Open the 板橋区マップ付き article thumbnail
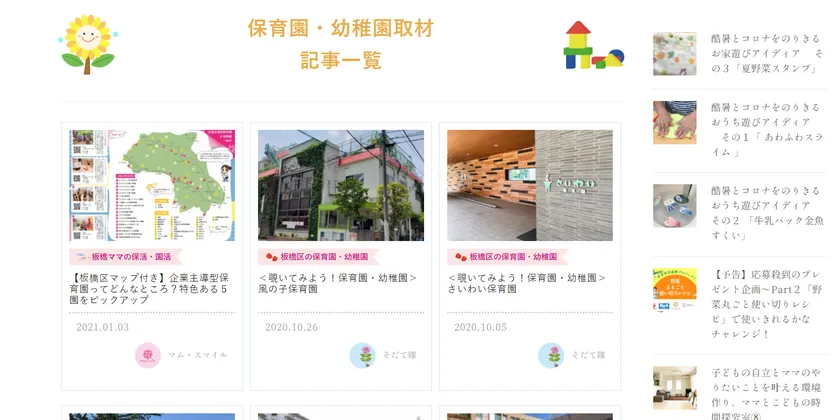This screenshot has width=840, height=420. [152, 185]
